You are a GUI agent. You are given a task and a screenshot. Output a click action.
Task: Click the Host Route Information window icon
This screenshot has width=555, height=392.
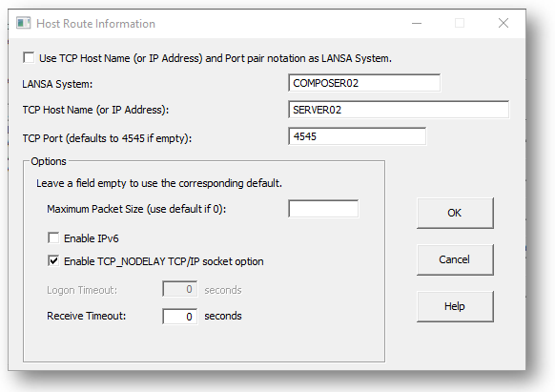(x=23, y=24)
